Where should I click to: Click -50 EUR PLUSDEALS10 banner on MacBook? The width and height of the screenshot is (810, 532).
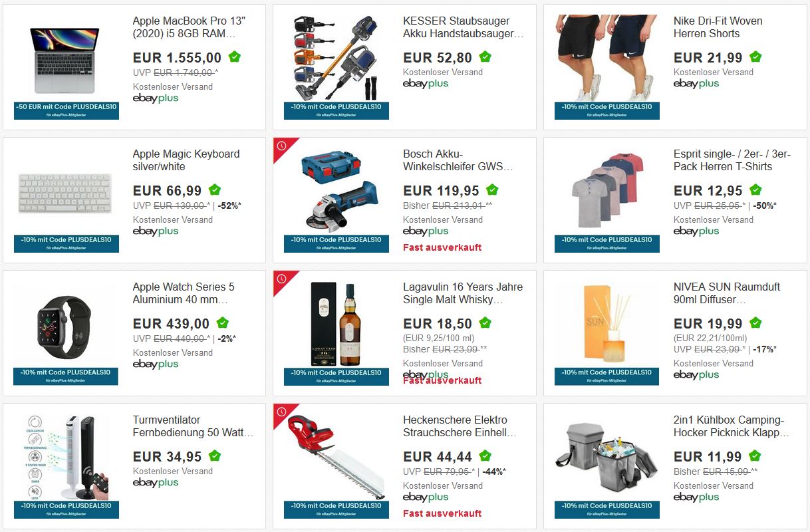(x=66, y=110)
